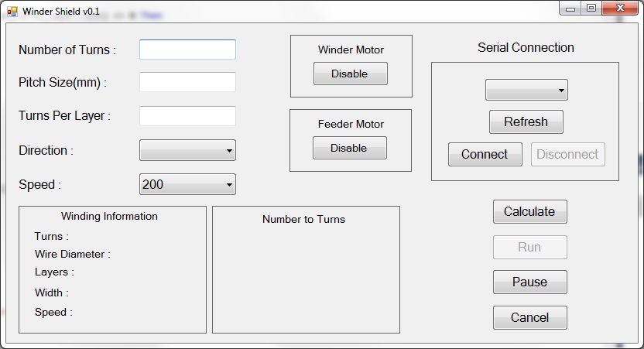Click the Number of Turns input field

[187, 50]
